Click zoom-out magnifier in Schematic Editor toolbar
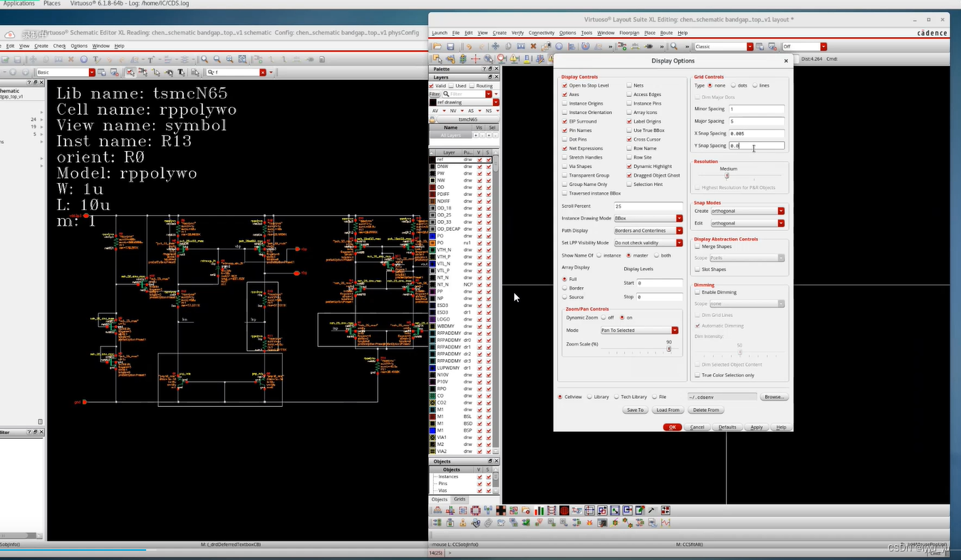Image resolution: width=961 pixels, height=560 pixels. click(217, 59)
